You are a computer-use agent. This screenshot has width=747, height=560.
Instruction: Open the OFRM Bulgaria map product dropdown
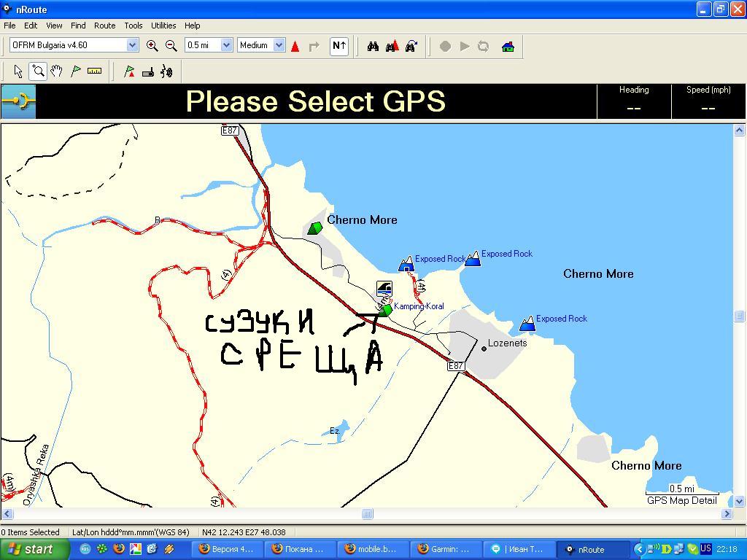(x=132, y=45)
